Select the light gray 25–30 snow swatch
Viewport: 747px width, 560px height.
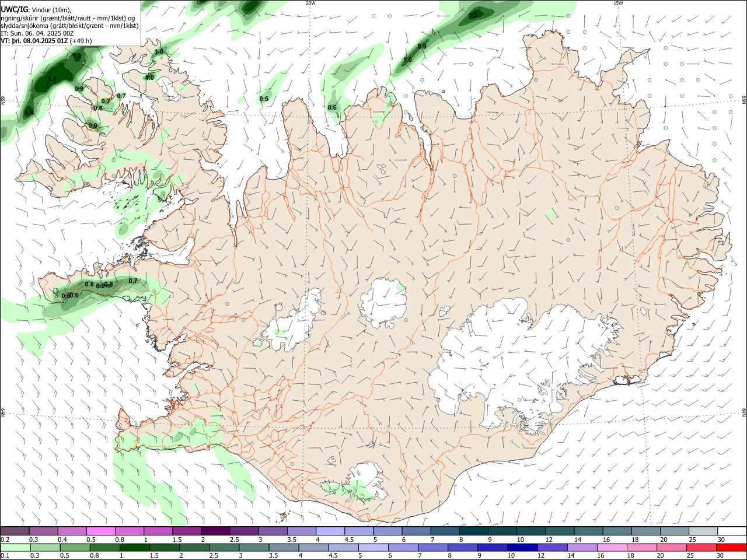pyautogui.click(x=703, y=531)
